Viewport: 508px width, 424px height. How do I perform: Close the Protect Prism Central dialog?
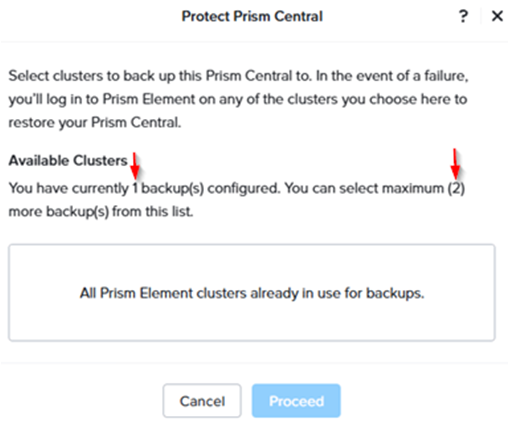497,16
